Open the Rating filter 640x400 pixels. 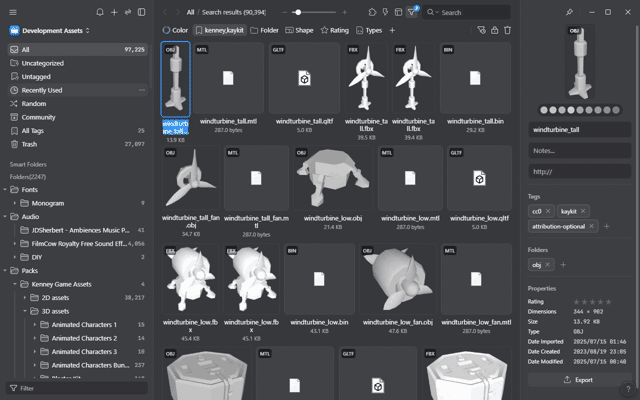[335, 30]
